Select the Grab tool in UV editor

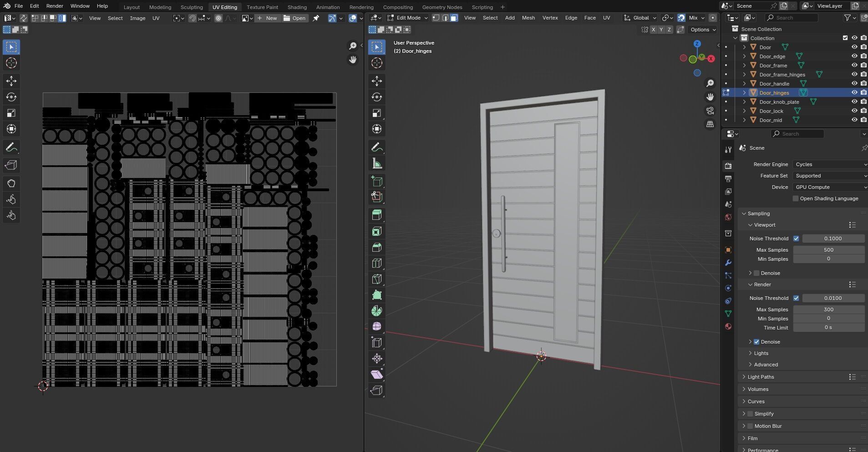(x=11, y=183)
